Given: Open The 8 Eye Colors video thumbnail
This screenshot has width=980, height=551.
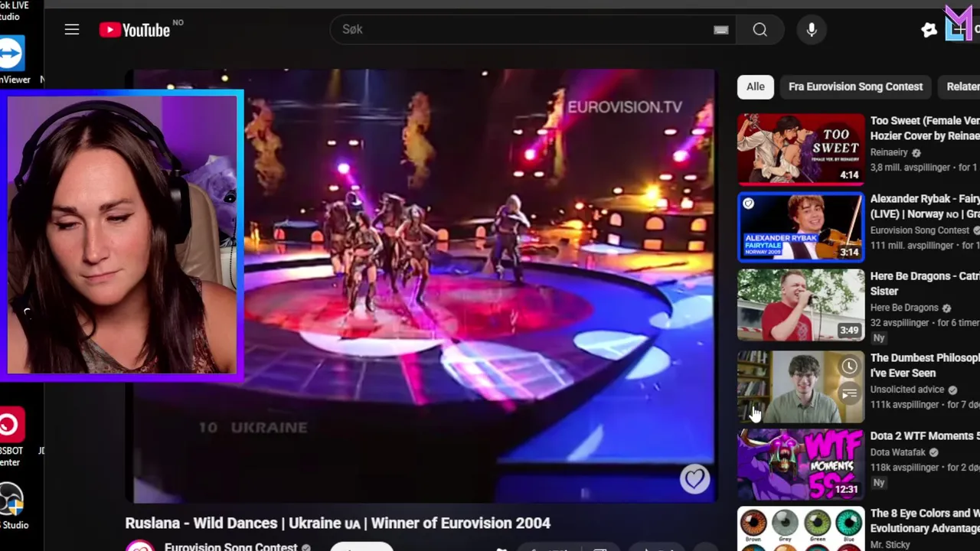Looking at the screenshot, I should click(801, 530).
